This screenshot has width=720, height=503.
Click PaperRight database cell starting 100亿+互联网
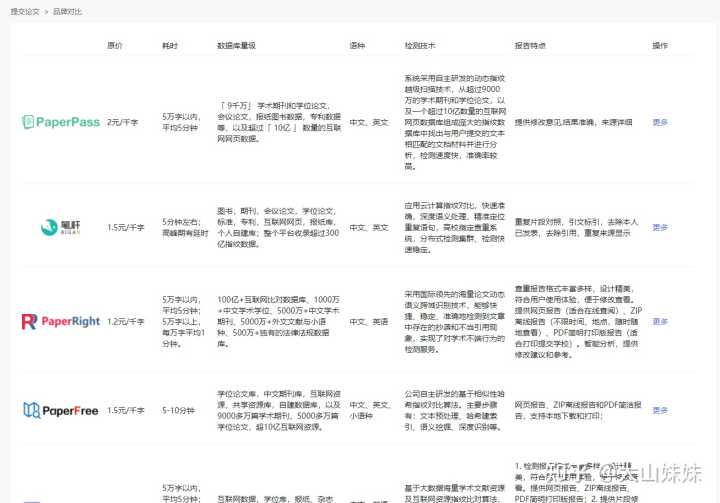point(278,322)
